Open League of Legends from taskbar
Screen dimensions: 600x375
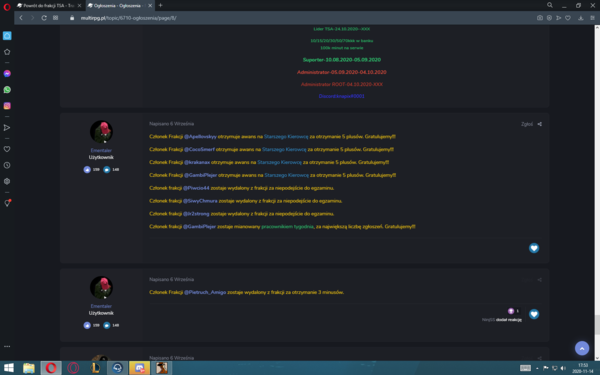(x=95, y=368)
